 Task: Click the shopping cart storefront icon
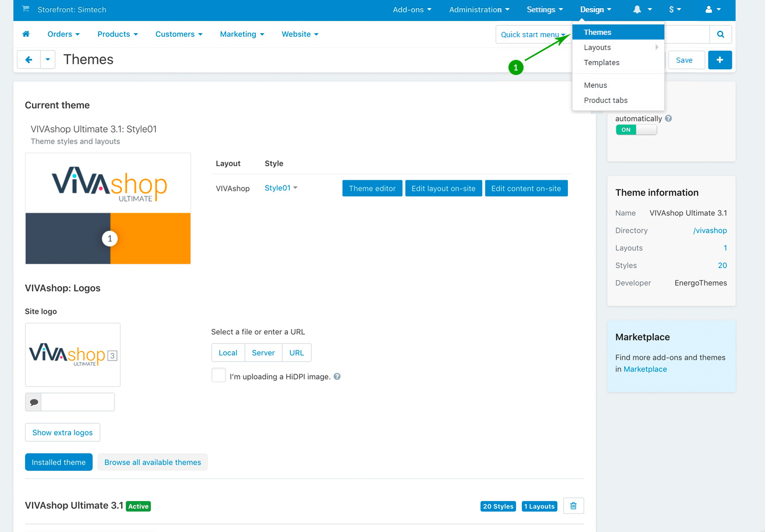click(x=26, y=9)
